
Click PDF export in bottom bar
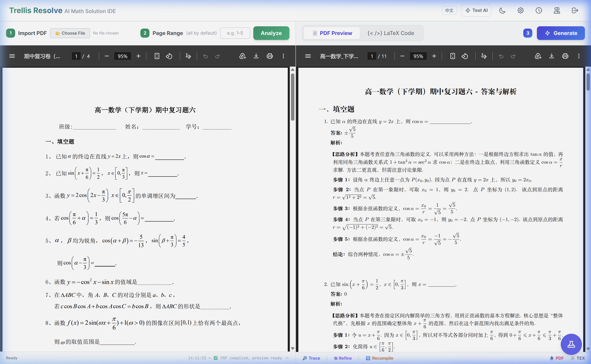557,358
